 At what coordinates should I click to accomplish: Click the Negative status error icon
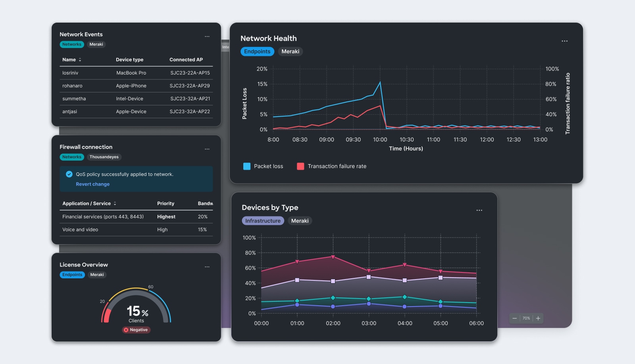[126, 330]
